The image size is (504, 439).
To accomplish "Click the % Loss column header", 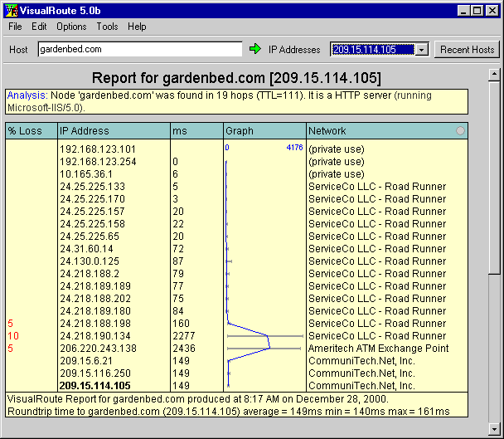I will click(31, 130).
